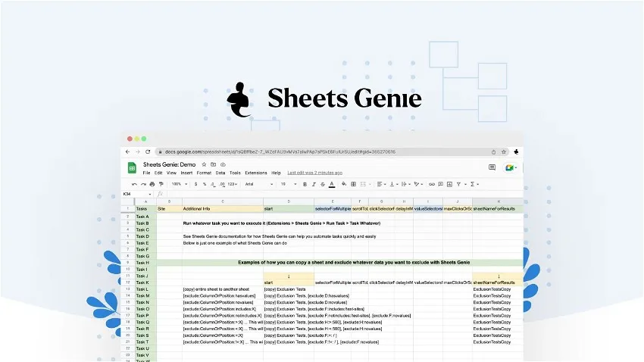Click the Merge cells icon
The image size is (644, 362).
[x=364, y=184]
